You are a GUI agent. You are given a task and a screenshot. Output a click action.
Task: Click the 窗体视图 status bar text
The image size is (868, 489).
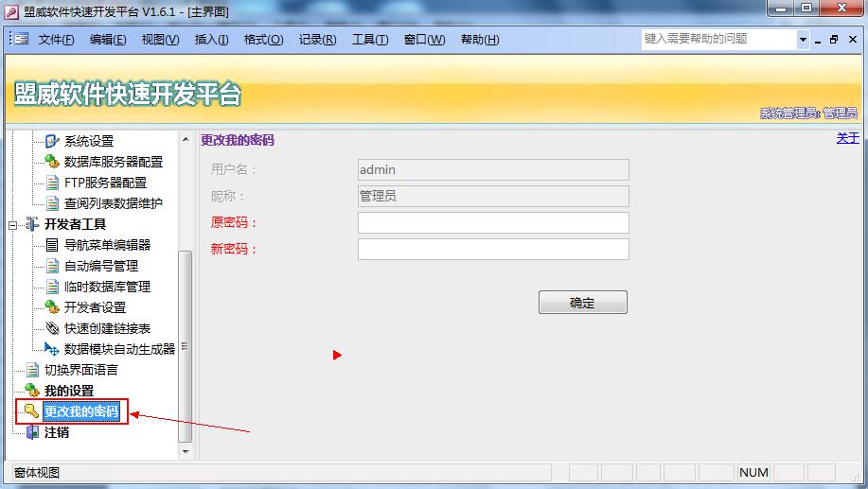(x=37, y=473)
